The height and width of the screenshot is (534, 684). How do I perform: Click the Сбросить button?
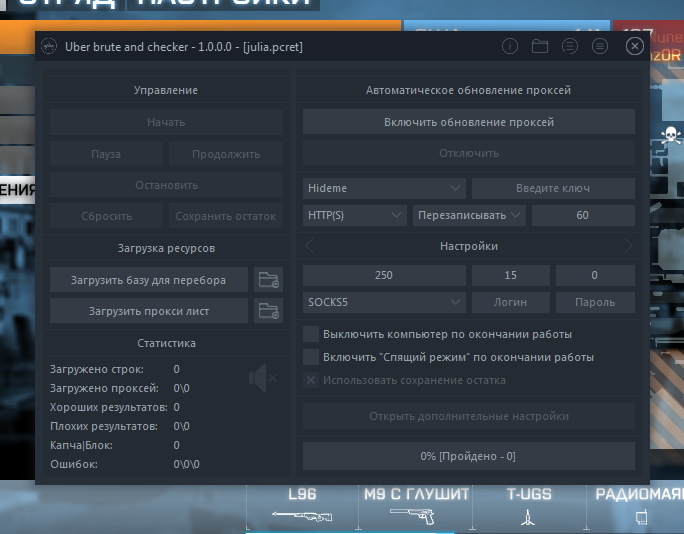(106, 216)
